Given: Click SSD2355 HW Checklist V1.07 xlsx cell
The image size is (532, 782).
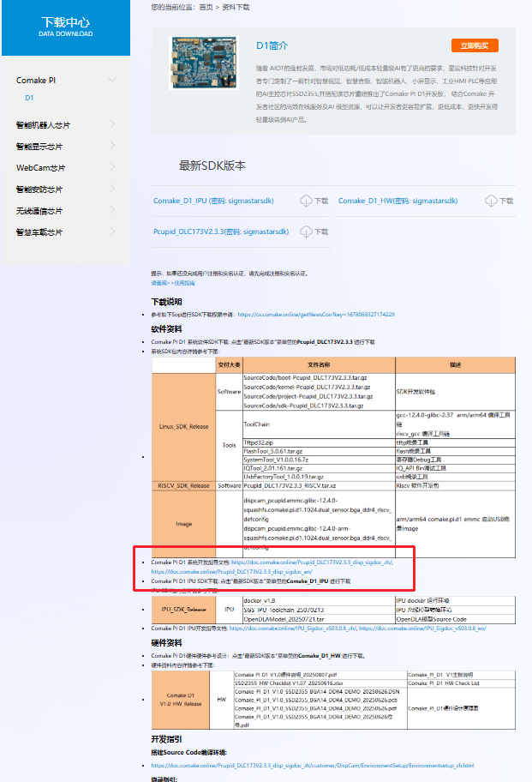Looking at the screenshot, I should click(x=320, y=683).
